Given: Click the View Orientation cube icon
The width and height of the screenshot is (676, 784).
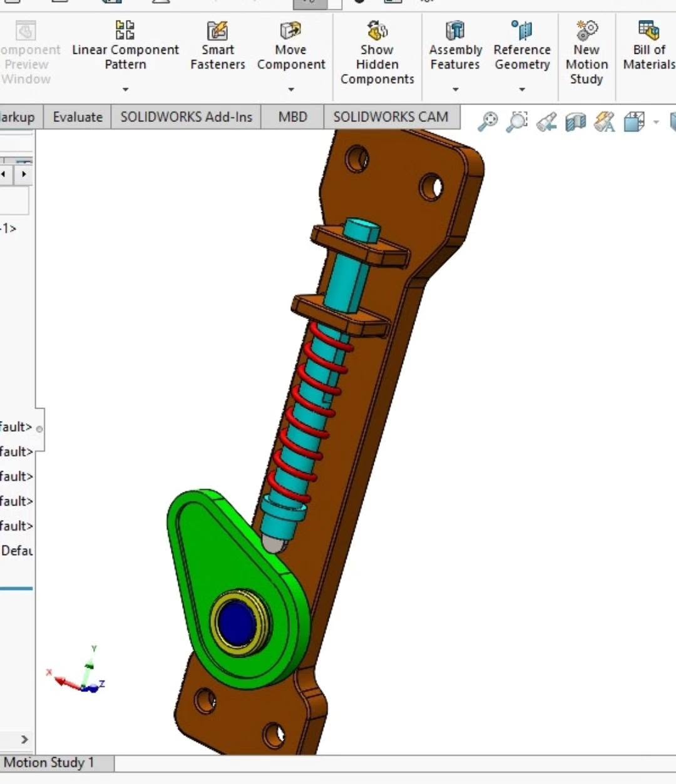Looking at the screenshot, I should point(634,121).
